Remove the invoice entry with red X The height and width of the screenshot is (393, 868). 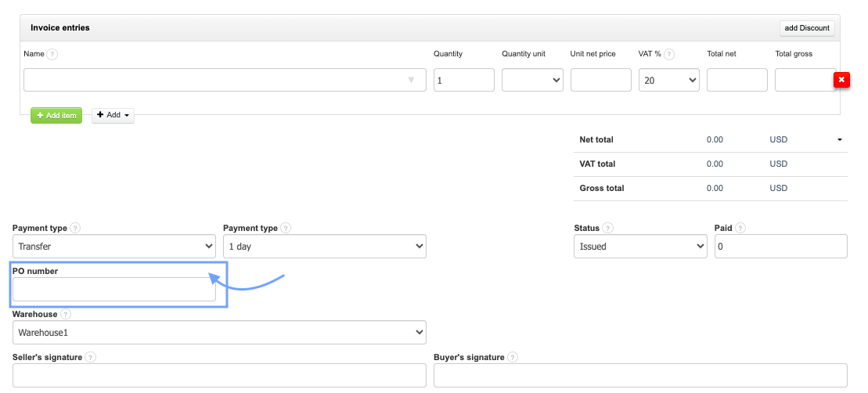click(x=841, y=80)
